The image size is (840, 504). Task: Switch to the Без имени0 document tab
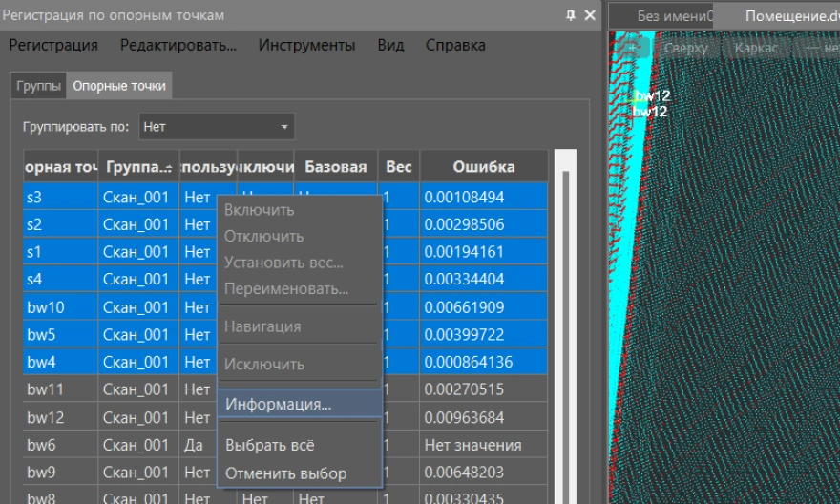pyautogui.click(x=675, y=15)
